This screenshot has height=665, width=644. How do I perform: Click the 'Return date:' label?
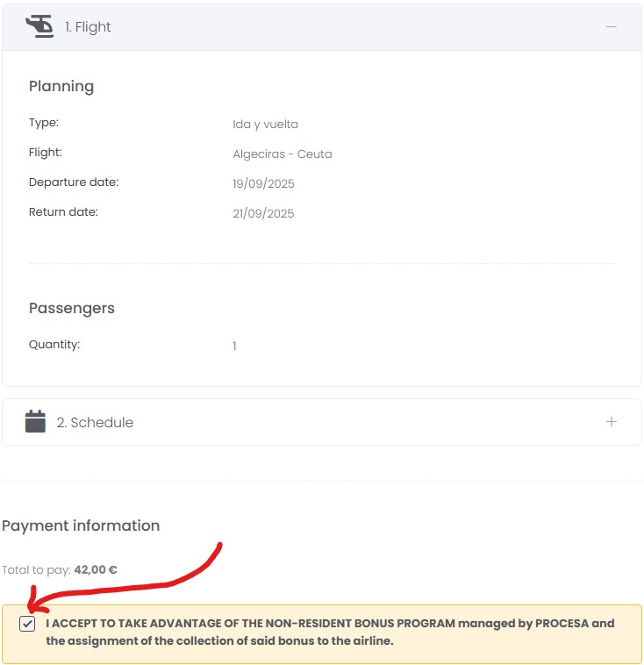click(x=63, y=212)
